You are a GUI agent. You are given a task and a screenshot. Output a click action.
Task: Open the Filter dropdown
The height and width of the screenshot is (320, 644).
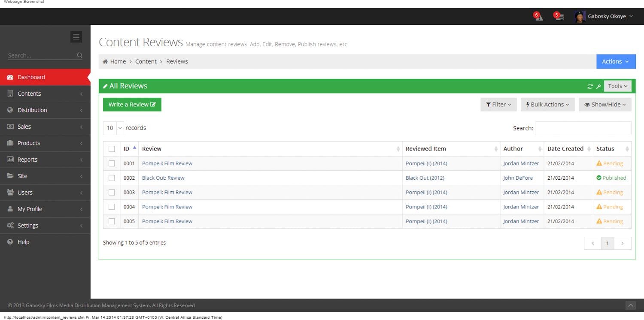click(498, 104)
